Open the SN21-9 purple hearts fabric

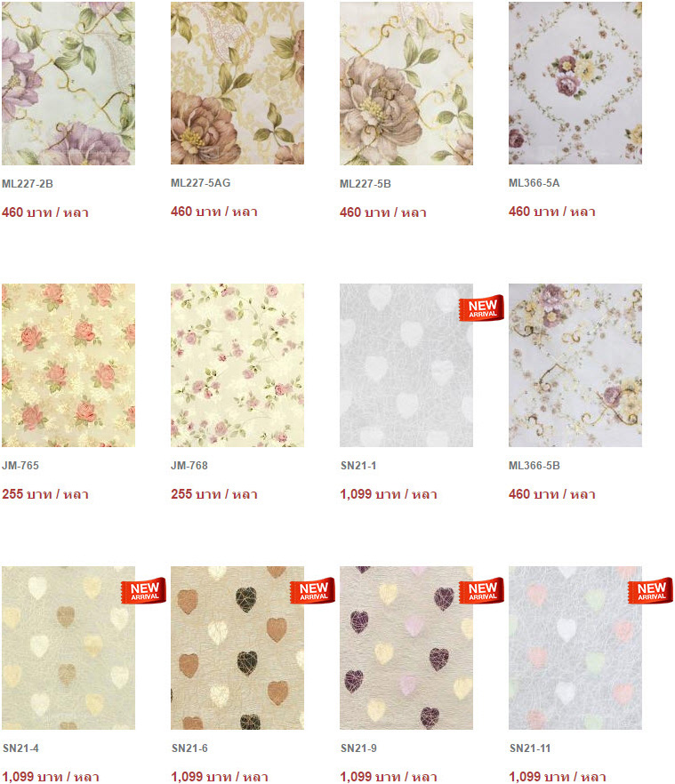[406, 647]
